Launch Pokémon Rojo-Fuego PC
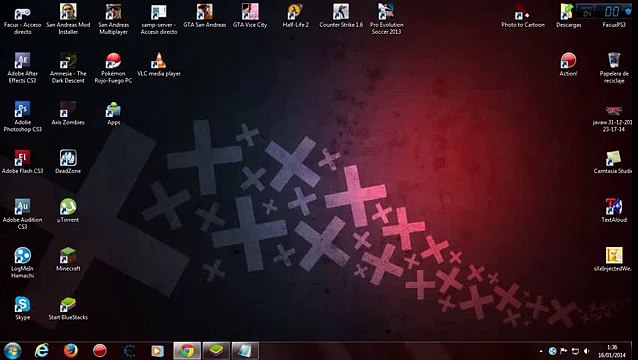The height and width of the screenshot is (360, 638). click(114, 68)
